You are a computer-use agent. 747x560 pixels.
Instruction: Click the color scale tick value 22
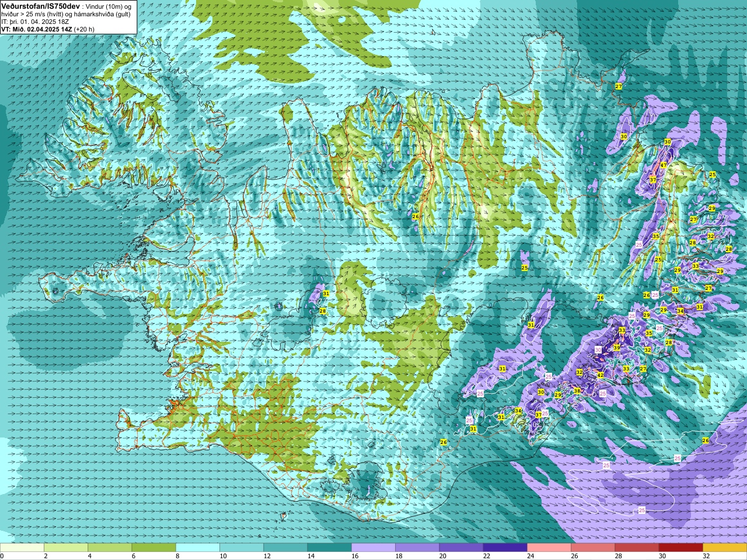pos(487,556)
